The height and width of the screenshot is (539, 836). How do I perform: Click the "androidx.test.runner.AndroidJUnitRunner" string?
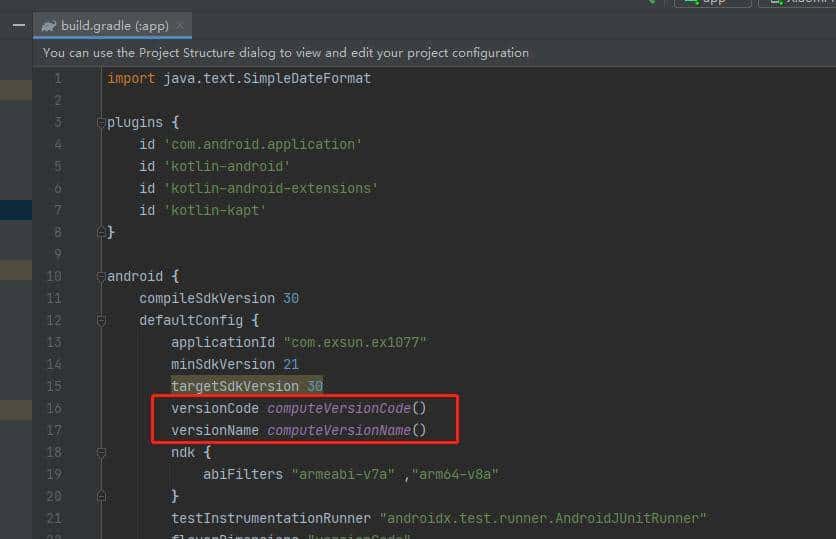[543, 518]
